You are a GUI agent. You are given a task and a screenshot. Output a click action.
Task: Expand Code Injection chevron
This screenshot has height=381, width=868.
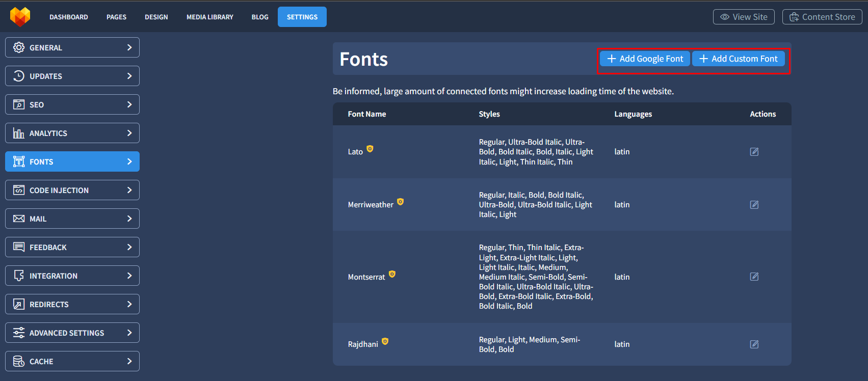click(x=129, y=190)
